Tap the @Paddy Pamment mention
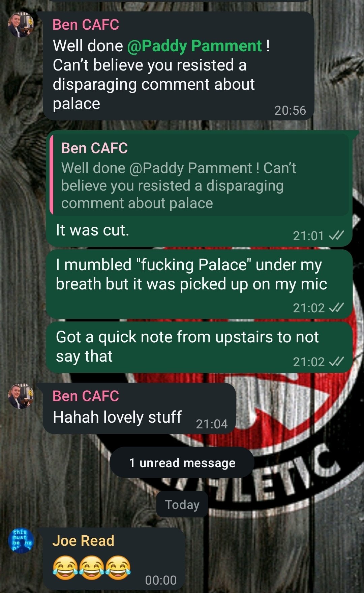This screenshot has width=364, height=593. coord(194,46)
